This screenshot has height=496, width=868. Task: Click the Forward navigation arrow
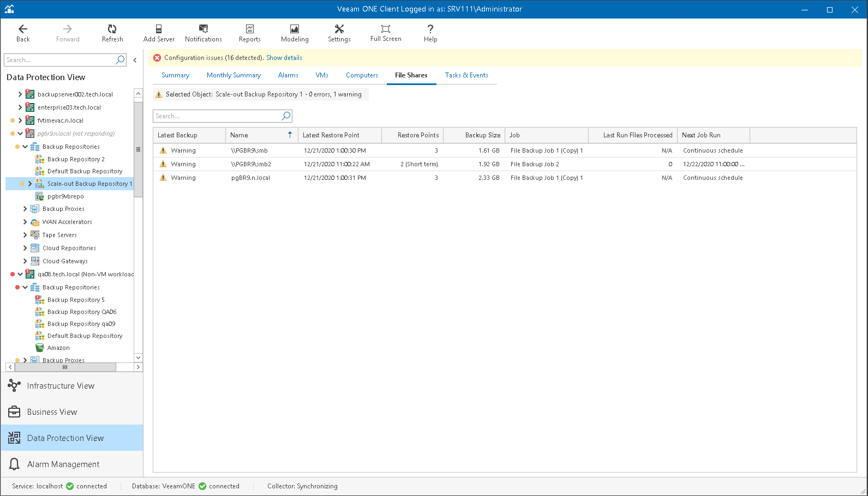(x=68, y=33)
